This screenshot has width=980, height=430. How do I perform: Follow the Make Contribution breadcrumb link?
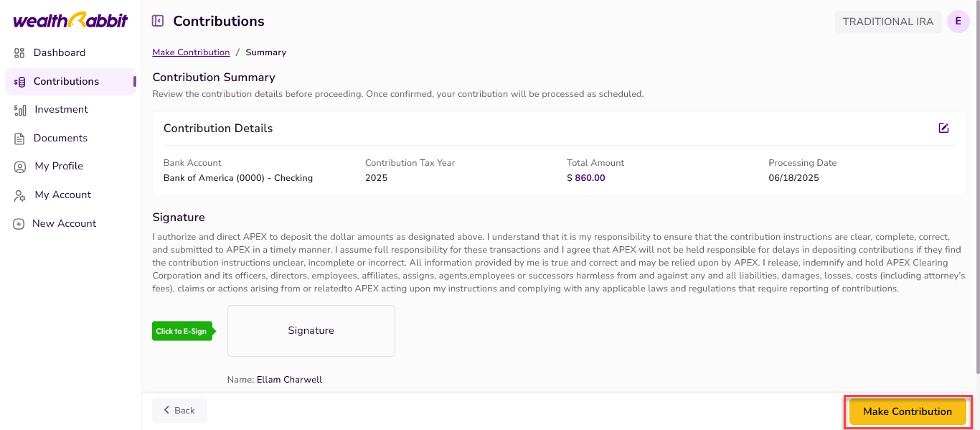[191, 52]
